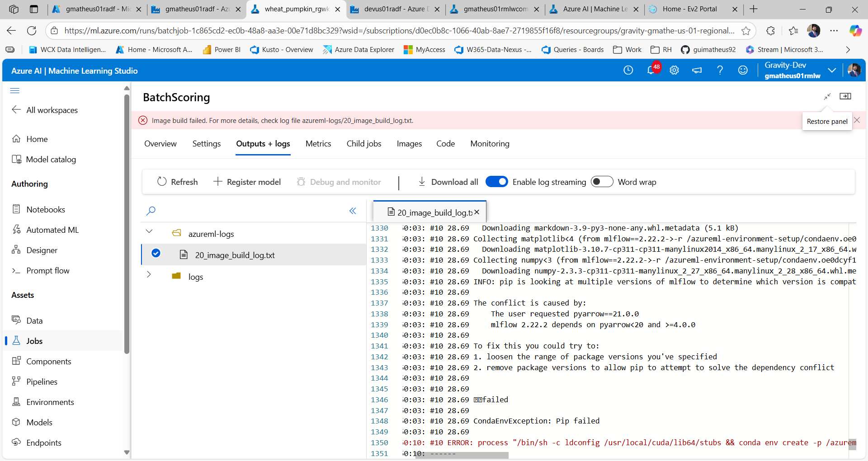Expand the logs folder
The width and height of the screenshot is (868, 461).
click(149, 274)
